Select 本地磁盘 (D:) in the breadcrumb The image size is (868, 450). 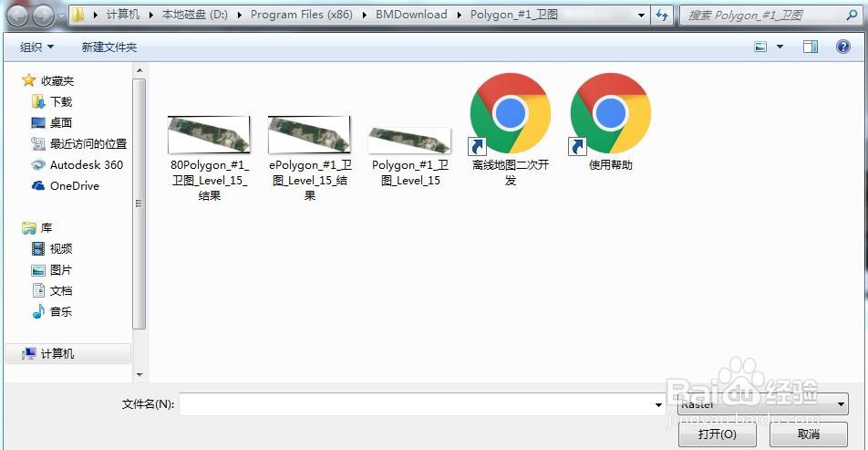tap(194, 15)
